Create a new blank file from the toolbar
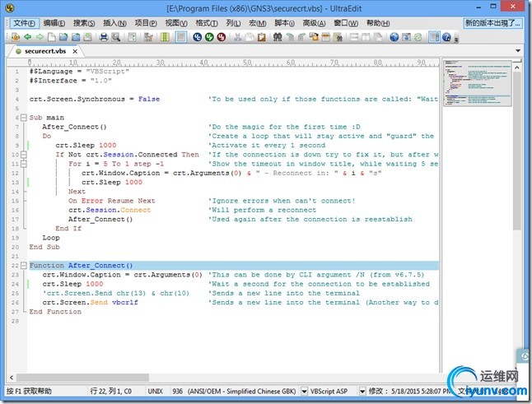The image size is (532, 404). (52, 36)
